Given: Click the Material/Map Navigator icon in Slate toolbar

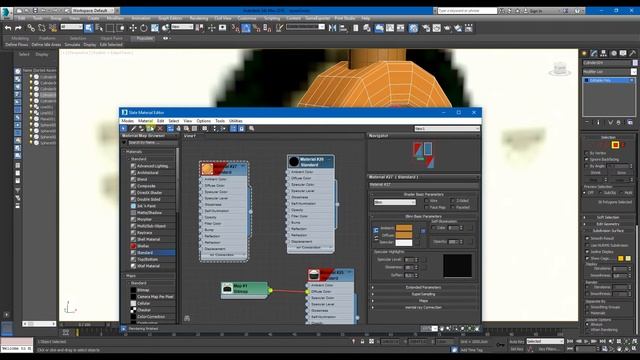Looking at the screenshot, I should click(233, 129).
